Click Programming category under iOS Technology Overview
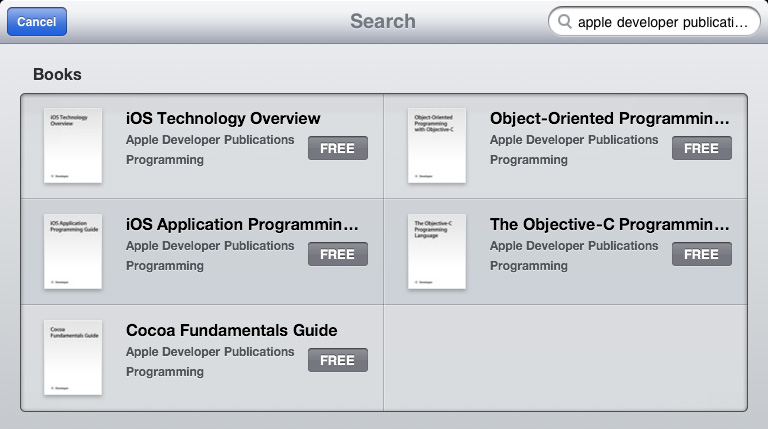Screen dimensions: 768x429 pos(165,160)
